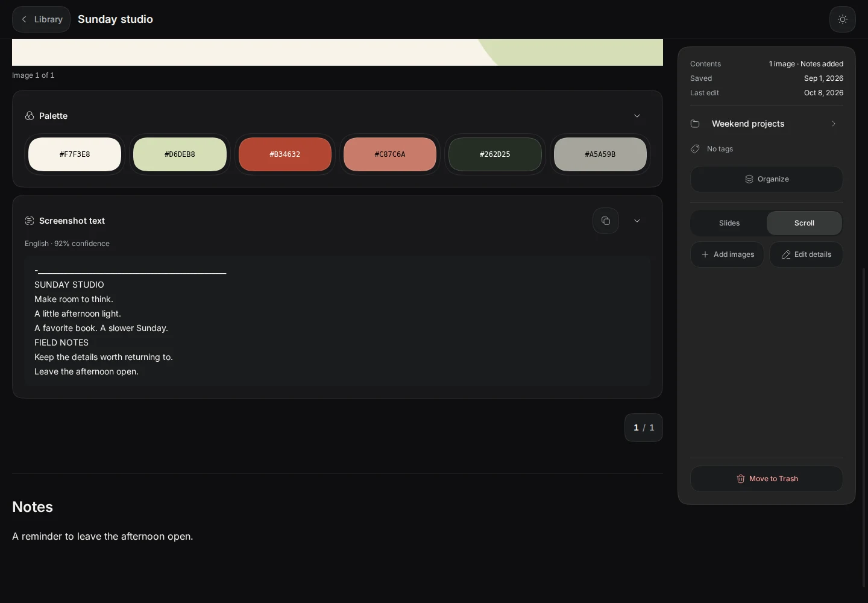Screen dimensions: 868x603
Task: Click the folder icon beside Weekend projects
Action: (x=695, y=124)
